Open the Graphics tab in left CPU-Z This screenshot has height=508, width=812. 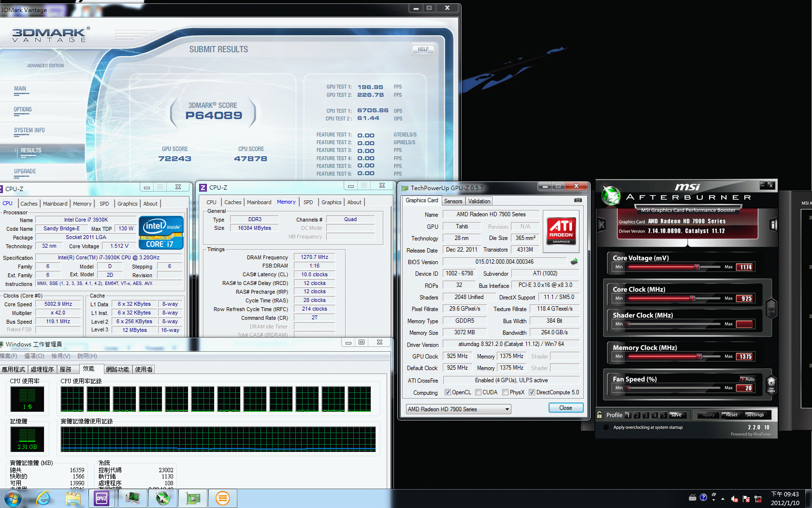(x=127, y=204)
